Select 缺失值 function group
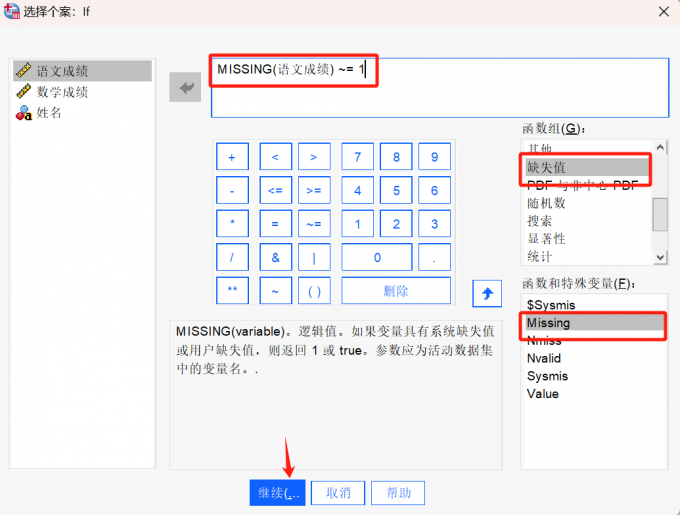 click(x=588, y=167)
